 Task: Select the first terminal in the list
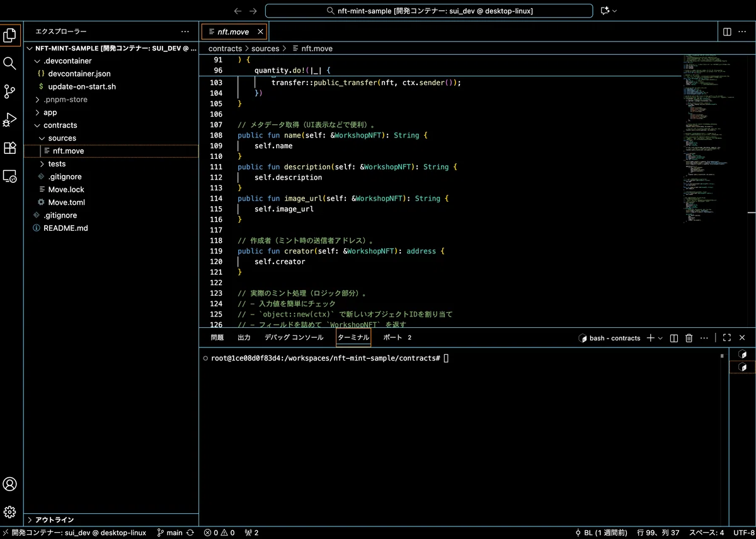pyautogui.click(x=743, y=354)
